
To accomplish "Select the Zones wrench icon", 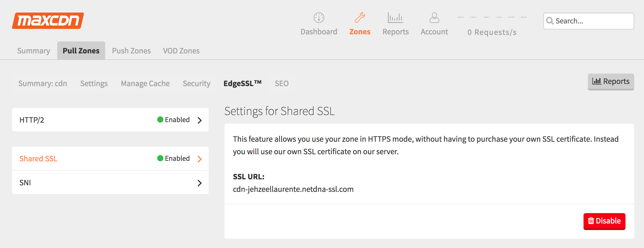I will [x=360, y=18].
